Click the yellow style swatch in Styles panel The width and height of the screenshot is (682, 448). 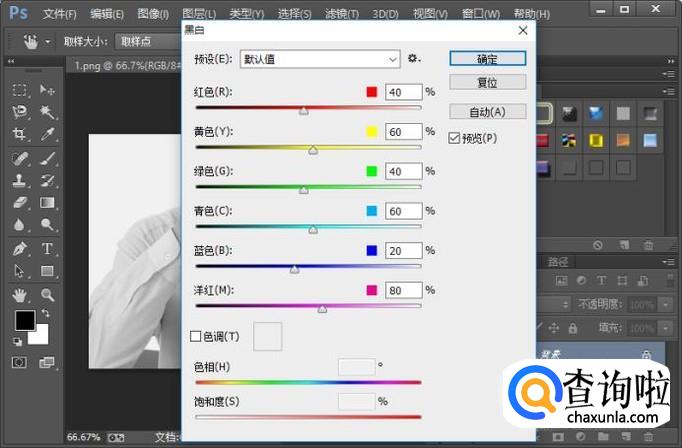coord(596,140)
